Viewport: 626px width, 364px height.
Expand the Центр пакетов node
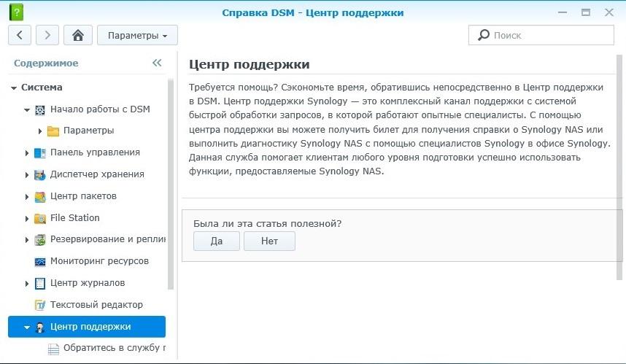tap(27, 197)
